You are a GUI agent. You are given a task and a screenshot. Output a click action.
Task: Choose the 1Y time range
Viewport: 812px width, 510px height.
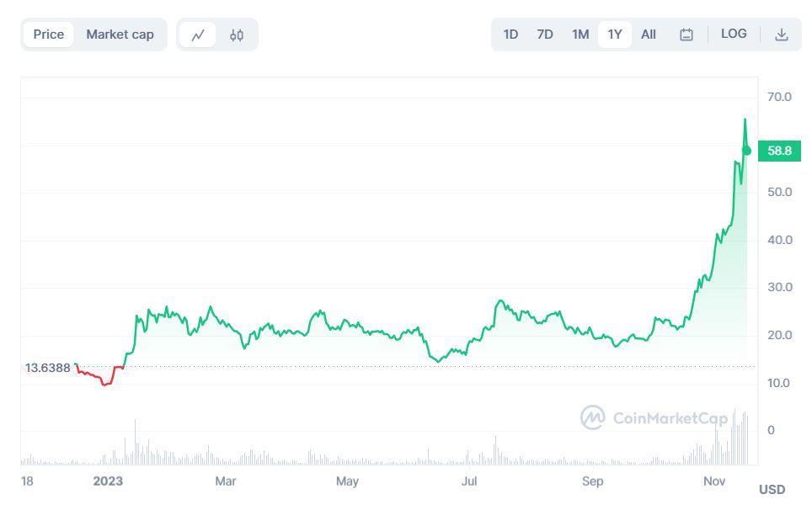615,35
